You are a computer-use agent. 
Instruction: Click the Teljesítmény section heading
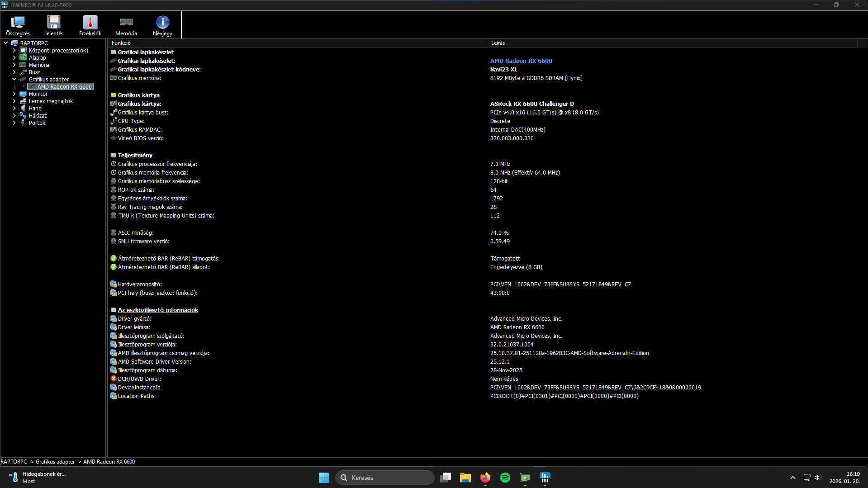point(135,156)
